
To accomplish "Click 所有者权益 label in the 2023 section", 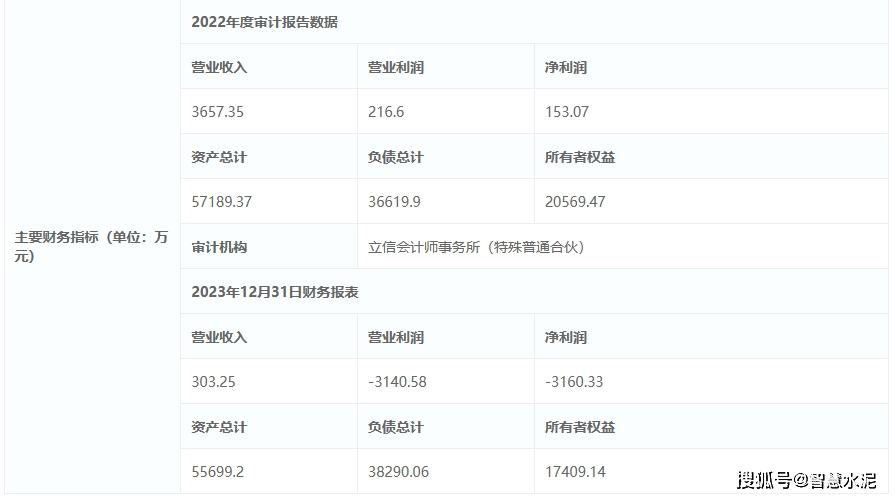I will point(580,427).
